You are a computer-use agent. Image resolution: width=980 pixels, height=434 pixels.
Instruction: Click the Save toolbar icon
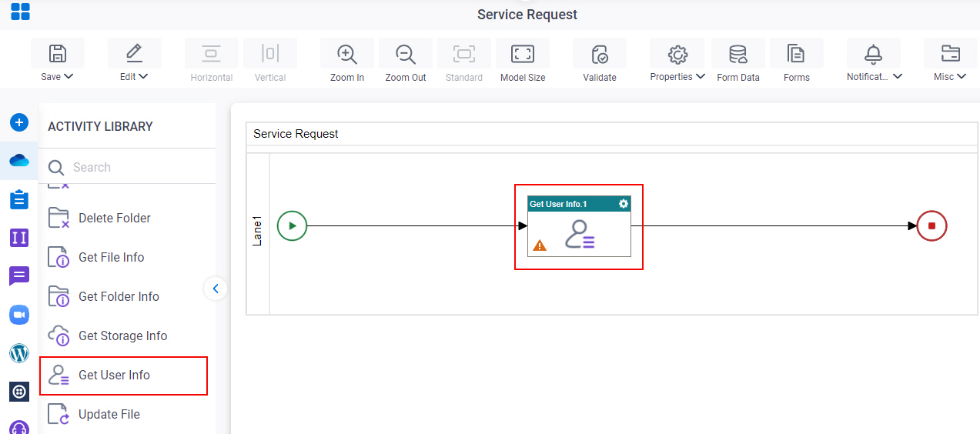58,53
